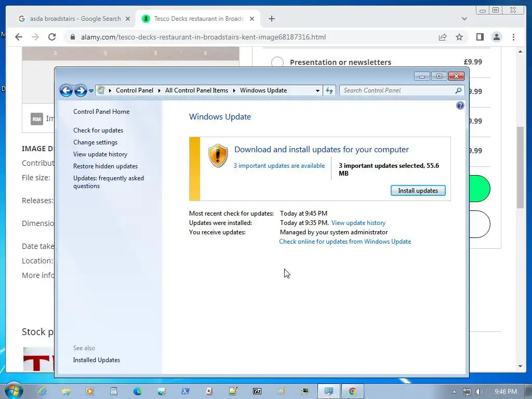532x399 pixels.
Task: Select Windows Update breadcrumb
Action: coord(263,90)
